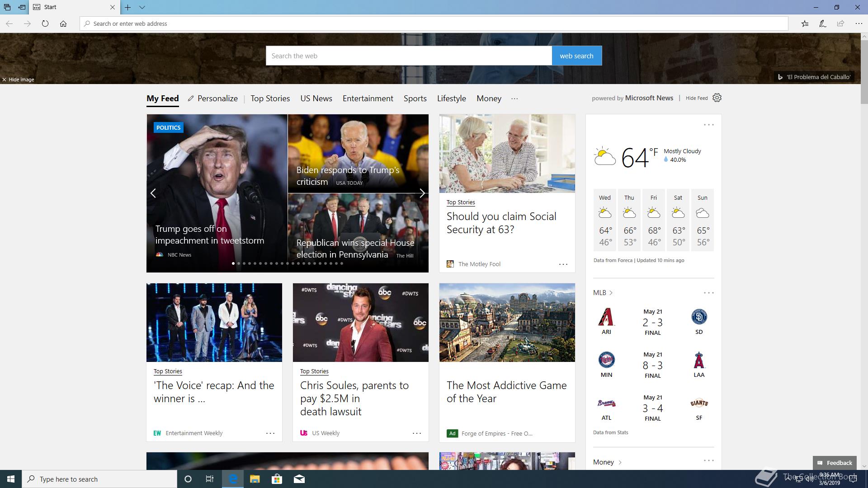
Task: Open MLB card options ellipsis
Action: tap(708, 293)
